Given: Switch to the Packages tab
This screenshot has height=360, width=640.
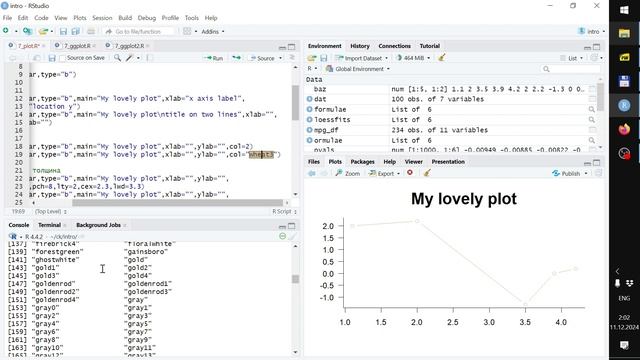Looking at the screenshot, I should [x=362, y=162].
